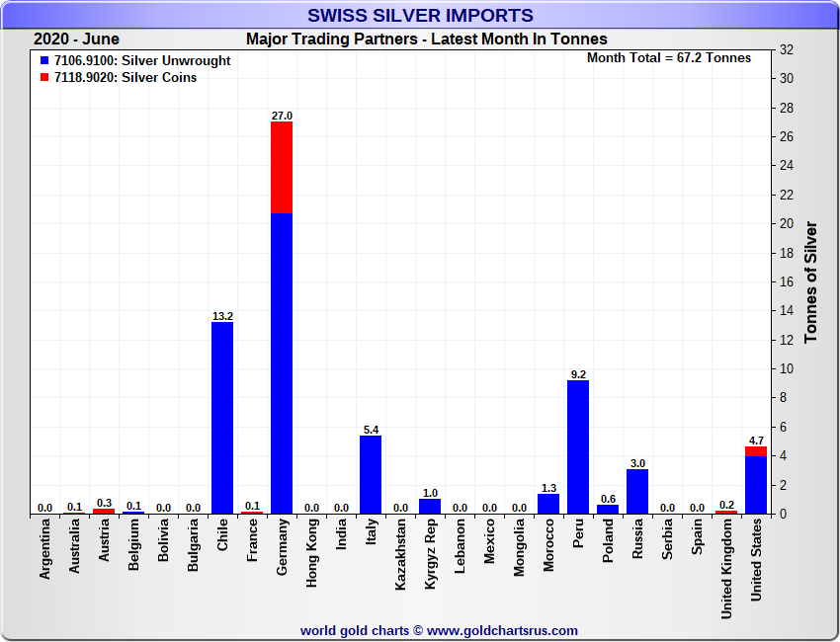Click the Tonnes of Silver axis title
Screen dimensions: 840x642
pyautogui.click(x=810, y=281)
